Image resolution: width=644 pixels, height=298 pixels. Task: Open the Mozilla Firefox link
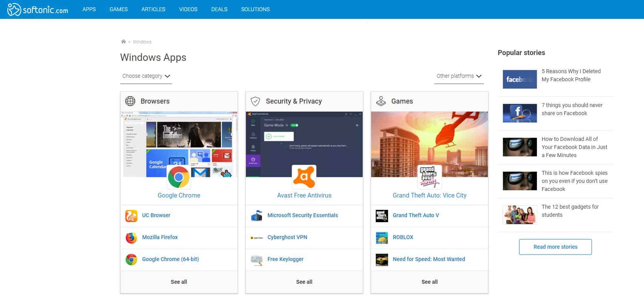pos(160,237)
